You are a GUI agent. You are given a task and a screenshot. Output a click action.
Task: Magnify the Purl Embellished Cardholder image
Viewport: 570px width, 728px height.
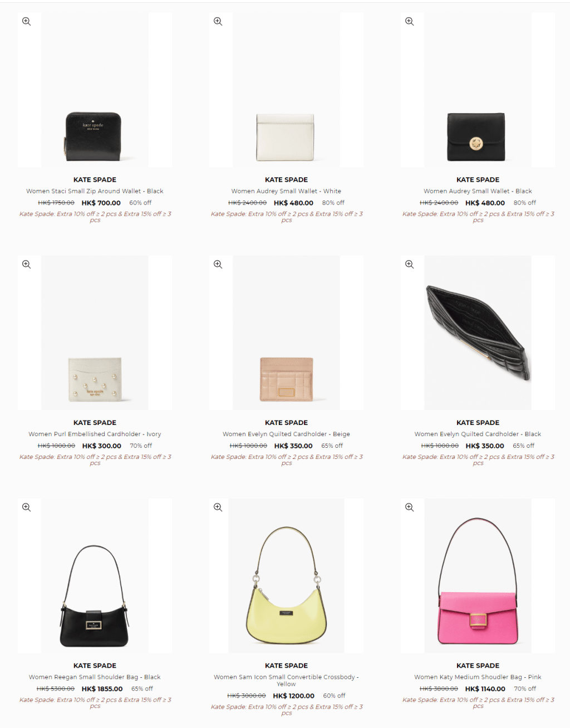click(x=26, y=264)
